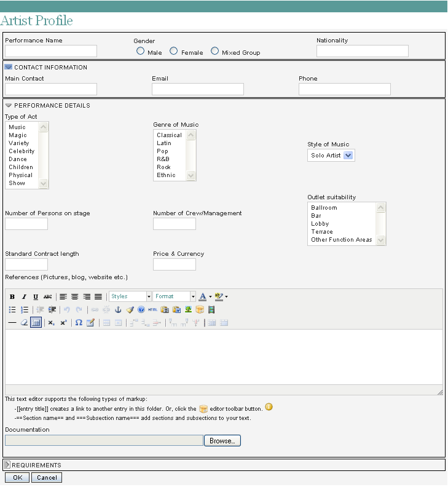
Task: Collapse the Contact Information section
Action: tap(9, 67)
